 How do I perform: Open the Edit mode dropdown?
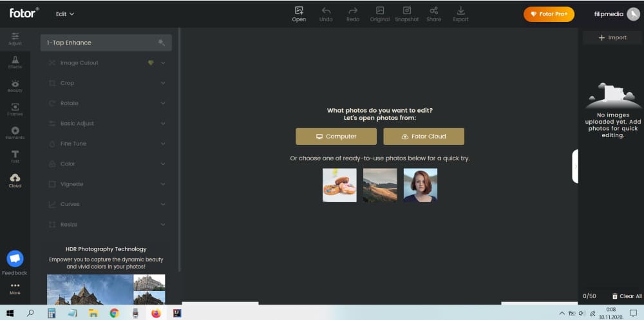[x=65, y=14]
